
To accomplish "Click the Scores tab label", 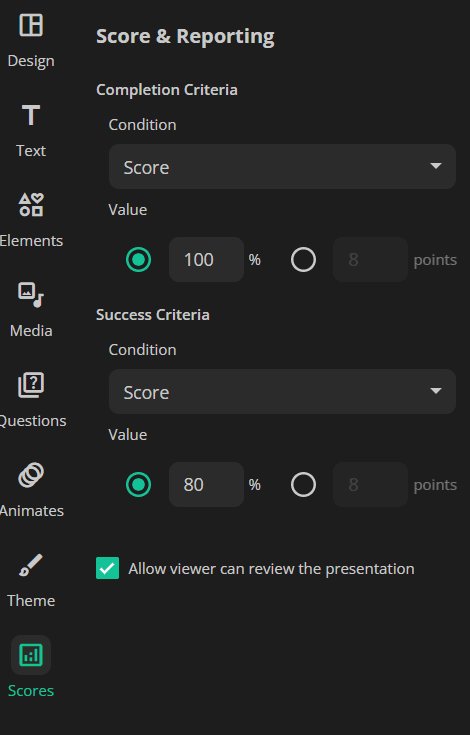I will [31, 690].
